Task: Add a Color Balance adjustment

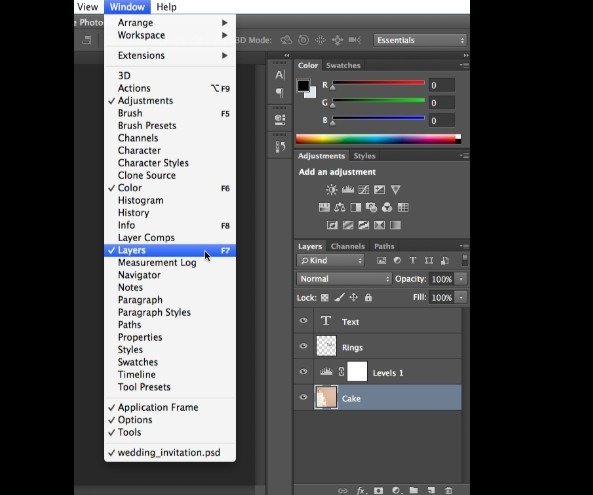Action: pyautogui.click(x=340, y=207)
